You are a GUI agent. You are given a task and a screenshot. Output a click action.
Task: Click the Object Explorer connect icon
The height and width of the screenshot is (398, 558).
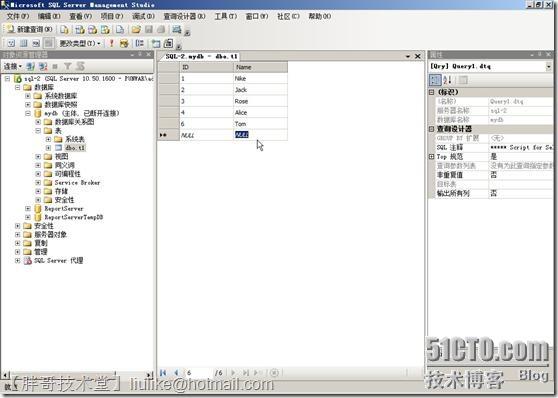[31, 66]
